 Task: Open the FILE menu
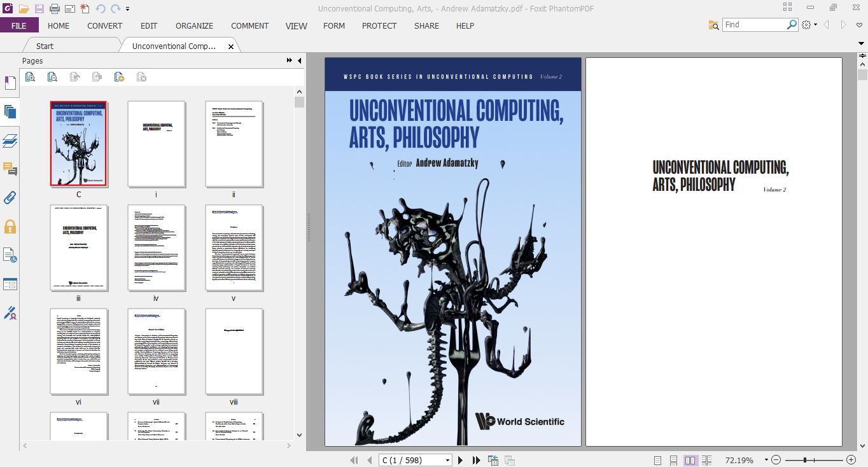[19, 25]
